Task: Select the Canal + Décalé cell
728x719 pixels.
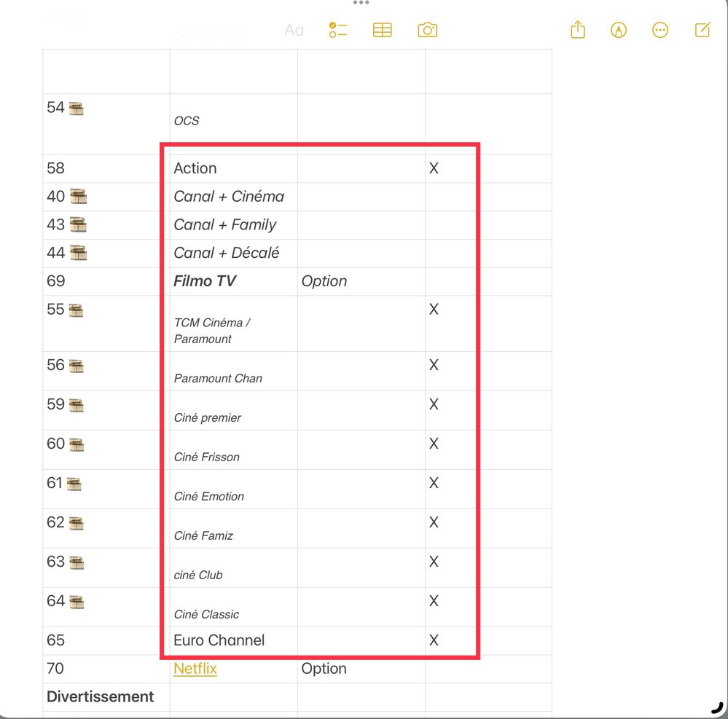Action: click(x=233, y=254)
